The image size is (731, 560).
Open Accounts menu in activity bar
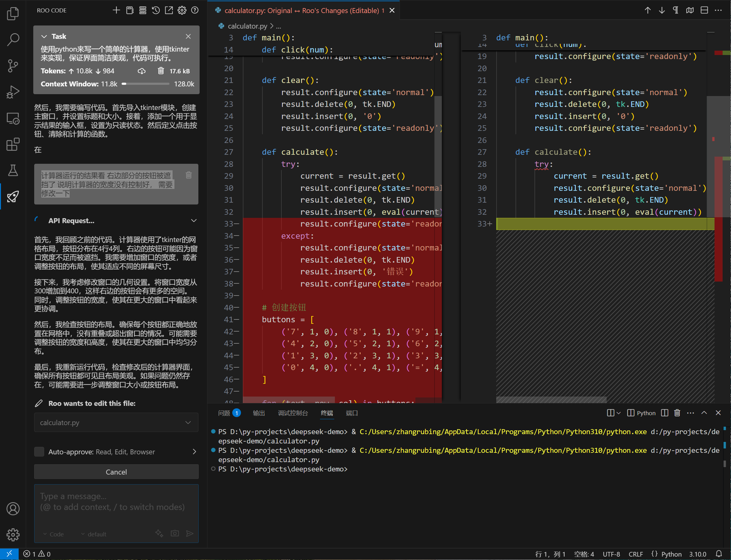coord(13,509)
